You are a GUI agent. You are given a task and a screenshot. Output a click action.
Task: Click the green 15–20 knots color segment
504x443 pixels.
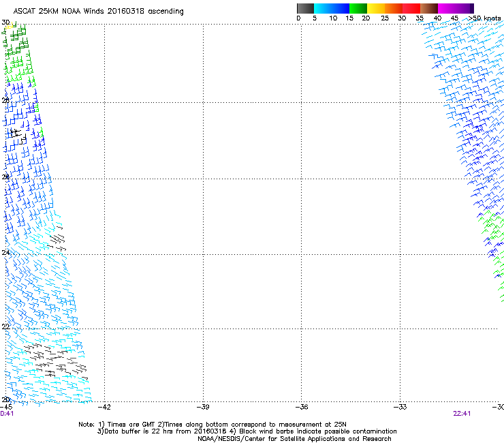point(358,8)
